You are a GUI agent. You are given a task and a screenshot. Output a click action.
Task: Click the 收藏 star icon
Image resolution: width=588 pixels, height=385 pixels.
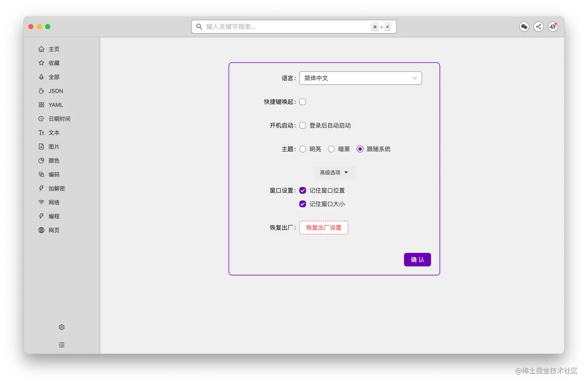tap(41, 63)
